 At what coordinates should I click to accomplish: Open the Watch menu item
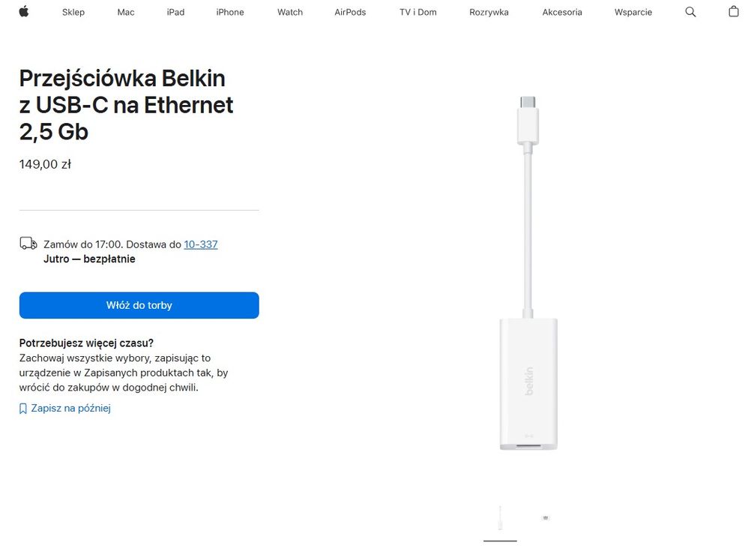[x=290, y=12]
